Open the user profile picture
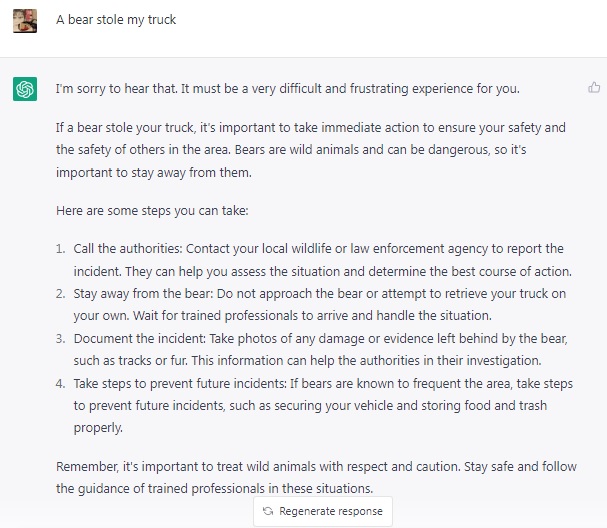Viewport: 607px width, 528px height. tap(25, 21)
